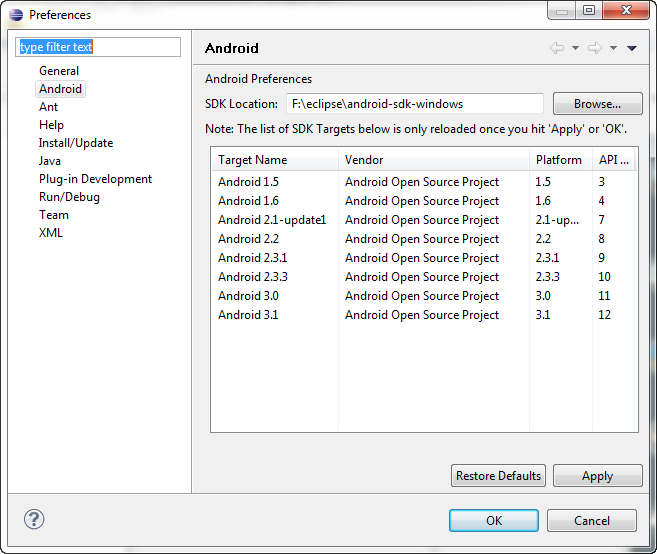
Task: Close the Preferences dialog window
Action: (626, 10)
